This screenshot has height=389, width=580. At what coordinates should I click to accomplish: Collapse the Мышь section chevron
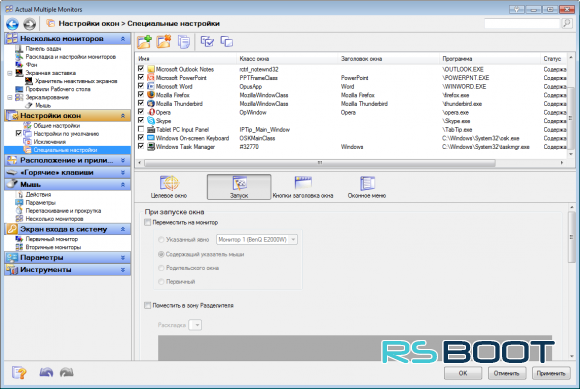click(123, 185)
